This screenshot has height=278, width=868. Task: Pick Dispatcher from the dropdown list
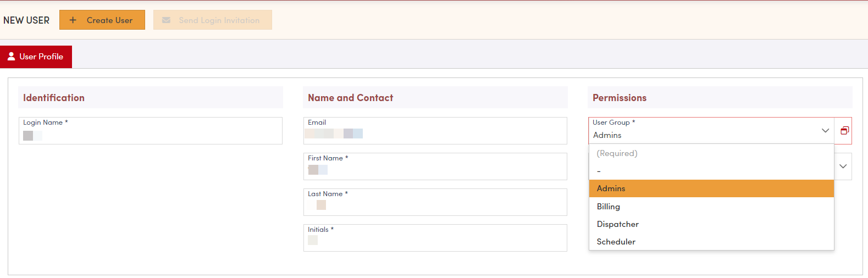pyautogui.click(x=618, y=224)
